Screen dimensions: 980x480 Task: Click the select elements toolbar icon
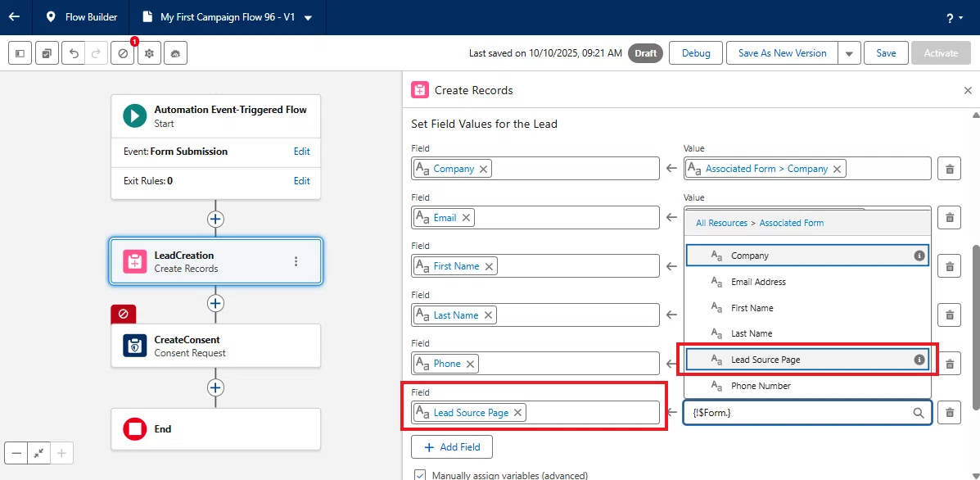(46, 53)
